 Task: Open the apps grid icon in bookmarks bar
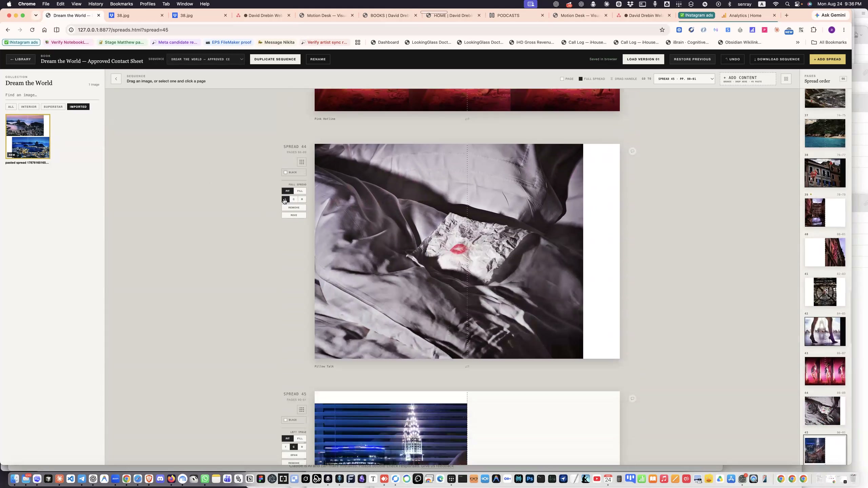[357, 42]
